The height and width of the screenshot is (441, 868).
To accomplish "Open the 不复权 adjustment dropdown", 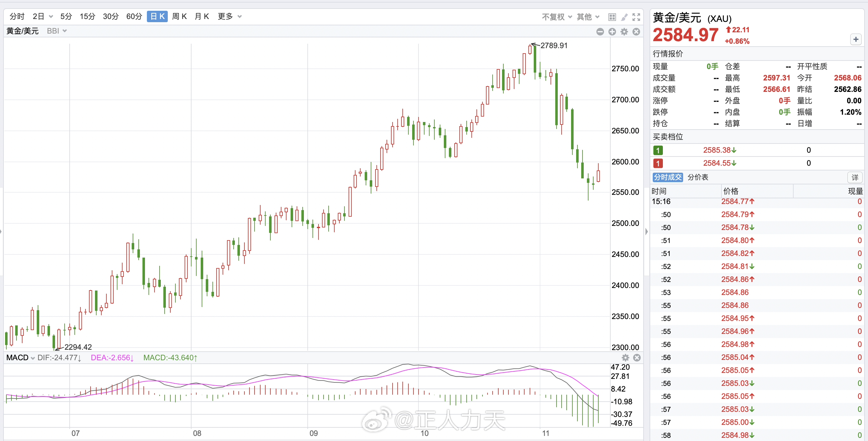I will [x=557, y=17].
